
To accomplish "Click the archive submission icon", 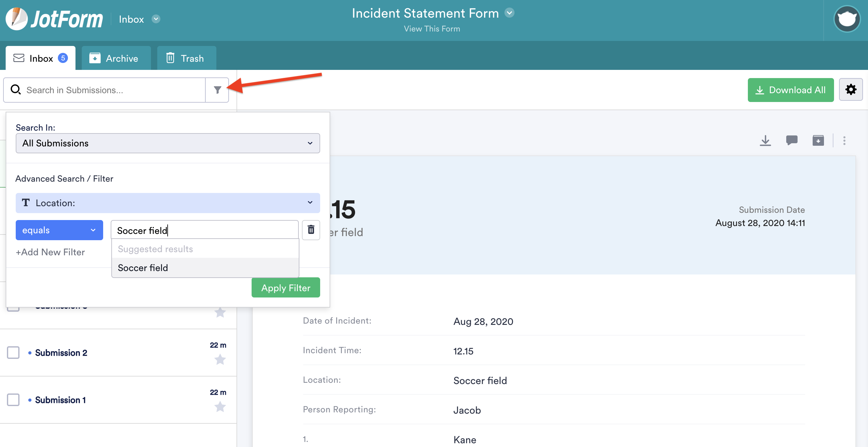I will pyautogui.click(x=818, y=140).
